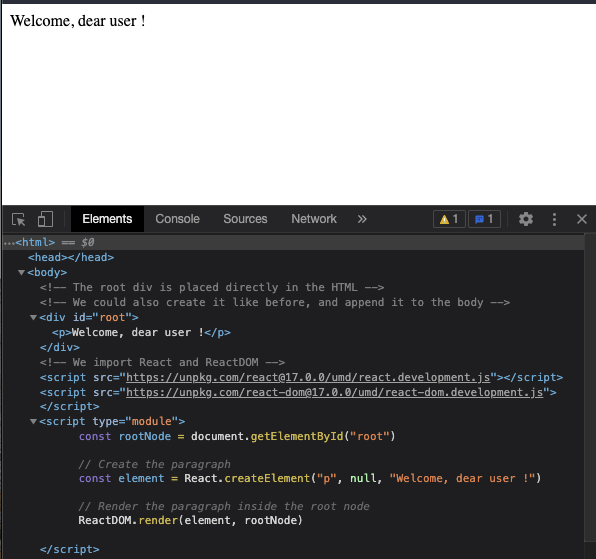596x559 pixels.
Task: Toggle the device toolbar icon
Action: (45, 219)
